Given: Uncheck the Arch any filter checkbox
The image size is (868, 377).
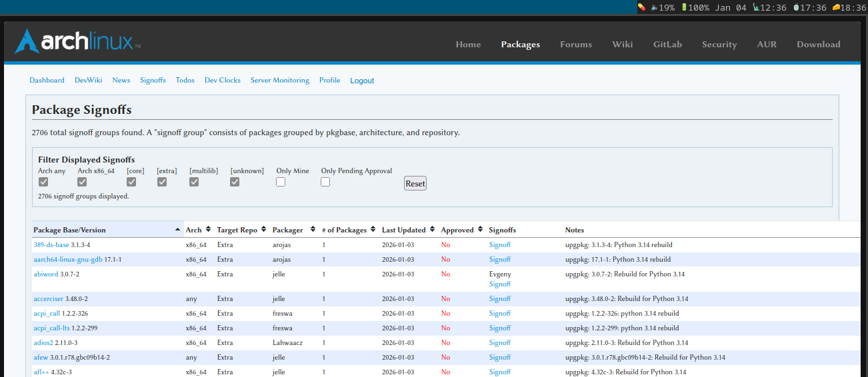Looking at the screenshot, I should pyautogui.click(x=43, y=182).
